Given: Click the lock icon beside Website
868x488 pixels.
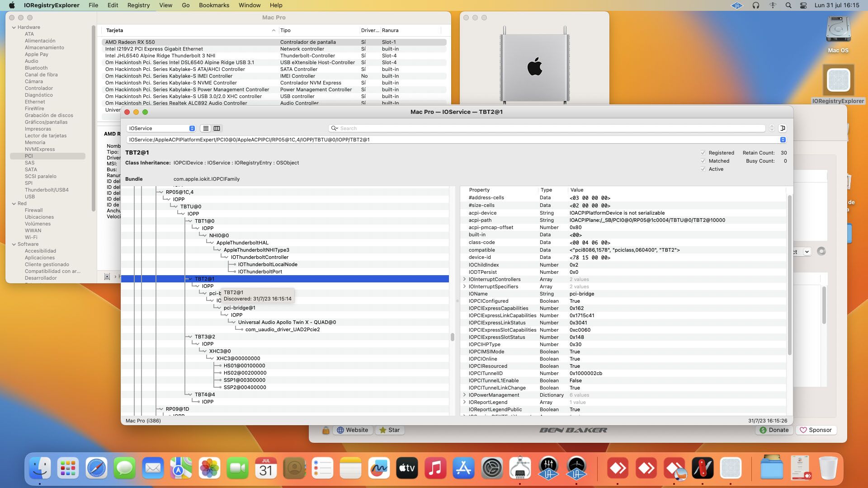Looking at the screenshot, I should coord(325,430).
